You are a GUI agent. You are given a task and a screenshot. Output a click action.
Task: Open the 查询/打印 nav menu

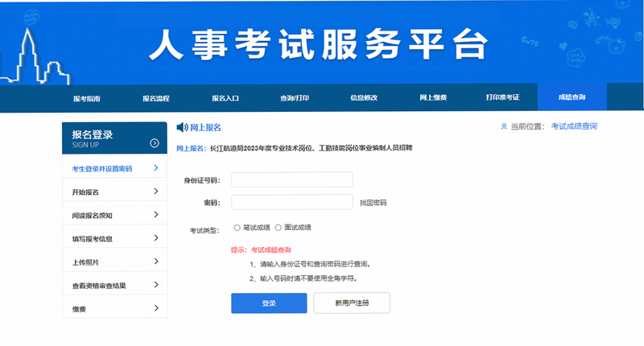[x=295, y=98]
